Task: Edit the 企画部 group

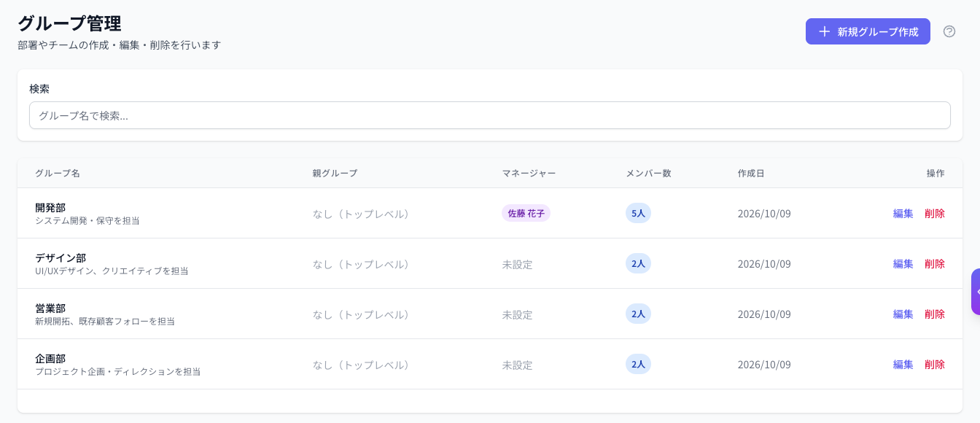Action: coord(903,365)
